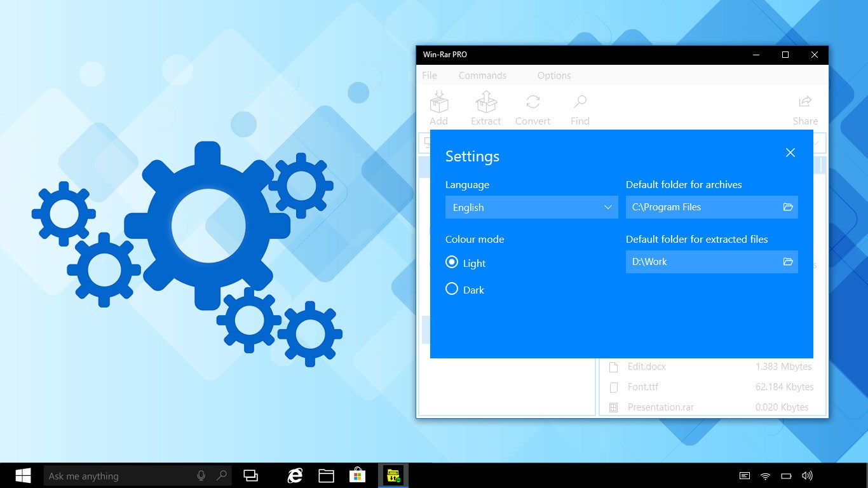Image resolution: width=868 pixels, height=488 pixels.
Task: Open the Language dropdown showing English
Action: click(x=532, y=207)
